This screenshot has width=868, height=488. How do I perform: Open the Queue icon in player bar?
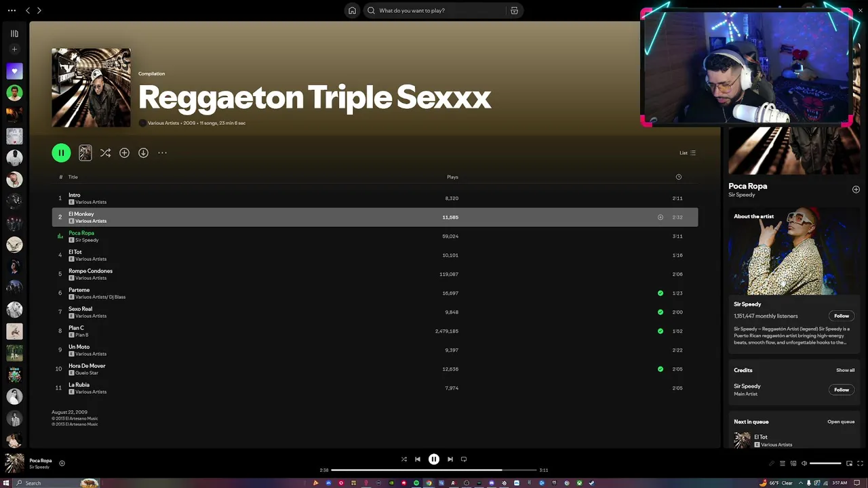[782, 464]
